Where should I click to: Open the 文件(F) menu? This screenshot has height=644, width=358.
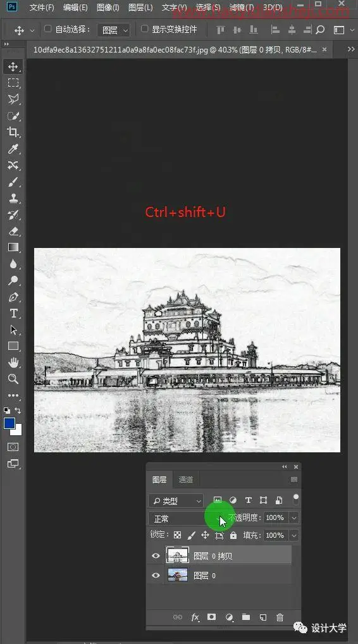42,8
